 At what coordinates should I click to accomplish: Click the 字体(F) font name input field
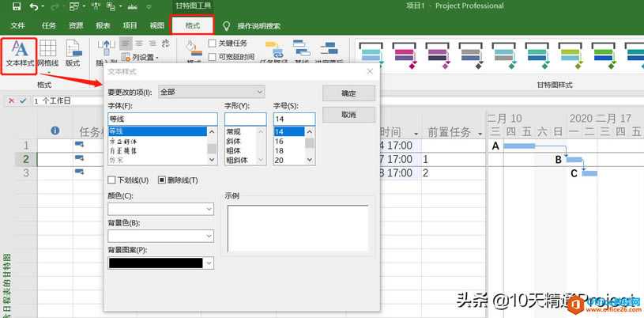[x=163, y=119]
